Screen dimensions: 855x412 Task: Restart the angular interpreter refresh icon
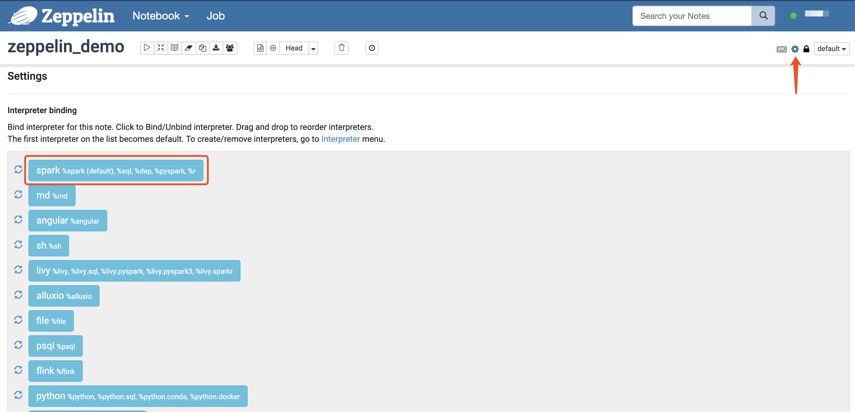coord(18,220)
